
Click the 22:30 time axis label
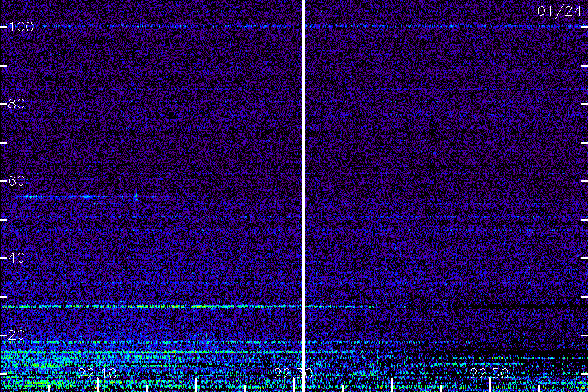[293, 374]
